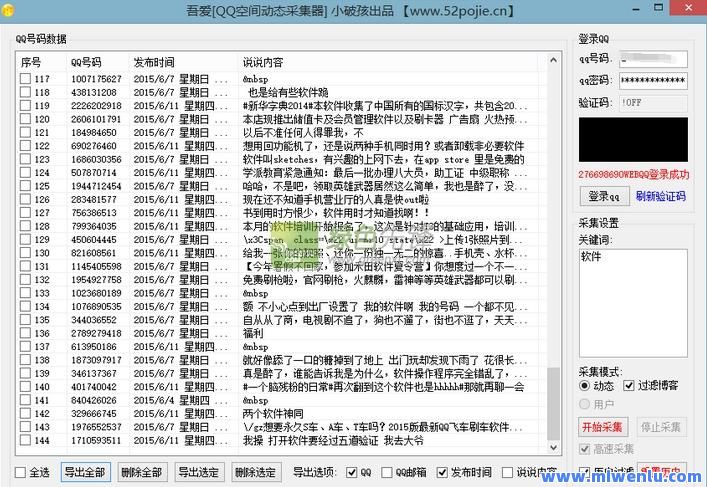
Task: Click 导出选定 to export selected rows
Action: [198, 472]
